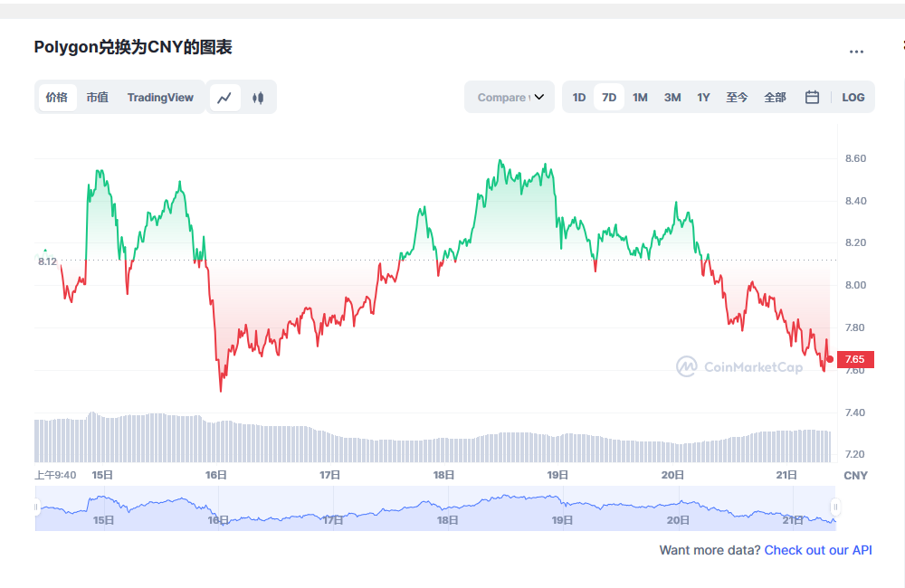This screenshot has height=588, width=905.
Task: Switch to line chart view icon
Action: coord(225,98)
